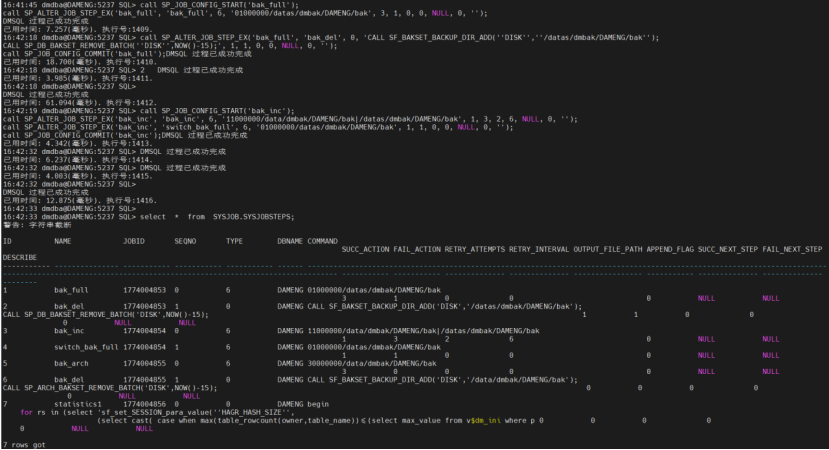Click the bak_del name in row 6

69,380
